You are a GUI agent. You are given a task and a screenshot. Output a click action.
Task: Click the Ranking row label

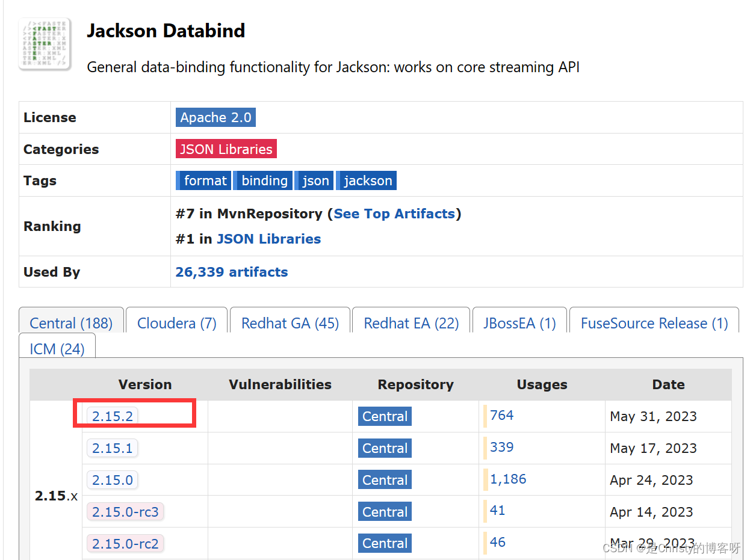click(52, 226)
